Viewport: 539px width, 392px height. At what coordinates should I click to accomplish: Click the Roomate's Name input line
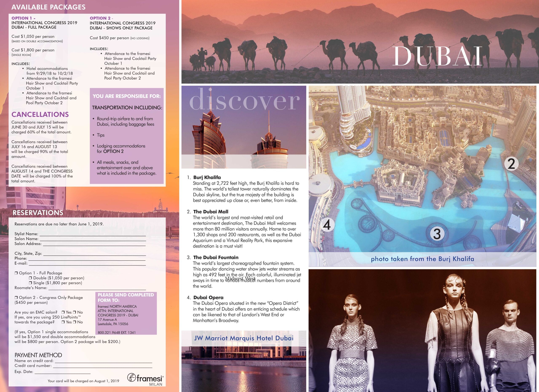click(97, 289)
